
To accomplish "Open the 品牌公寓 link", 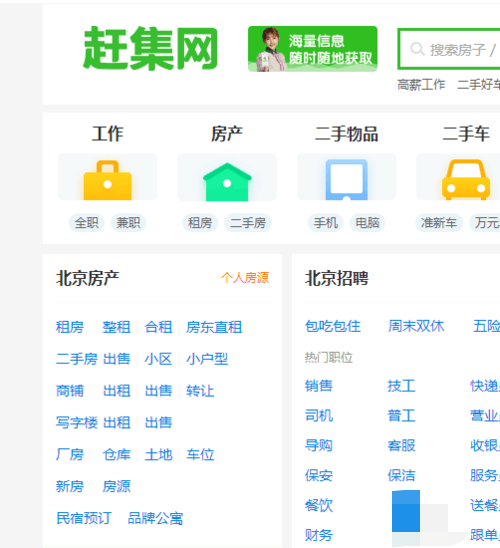I will [x=155, y=518].
